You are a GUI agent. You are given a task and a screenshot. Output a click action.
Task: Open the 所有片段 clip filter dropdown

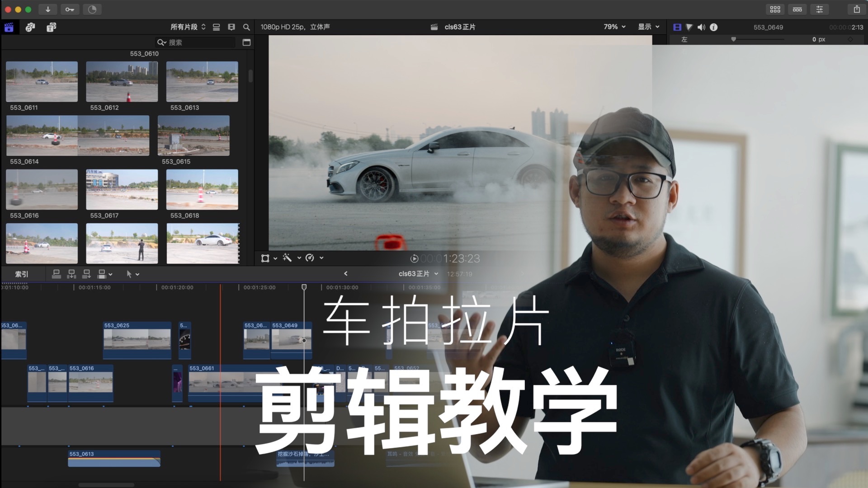pos(188,27)
